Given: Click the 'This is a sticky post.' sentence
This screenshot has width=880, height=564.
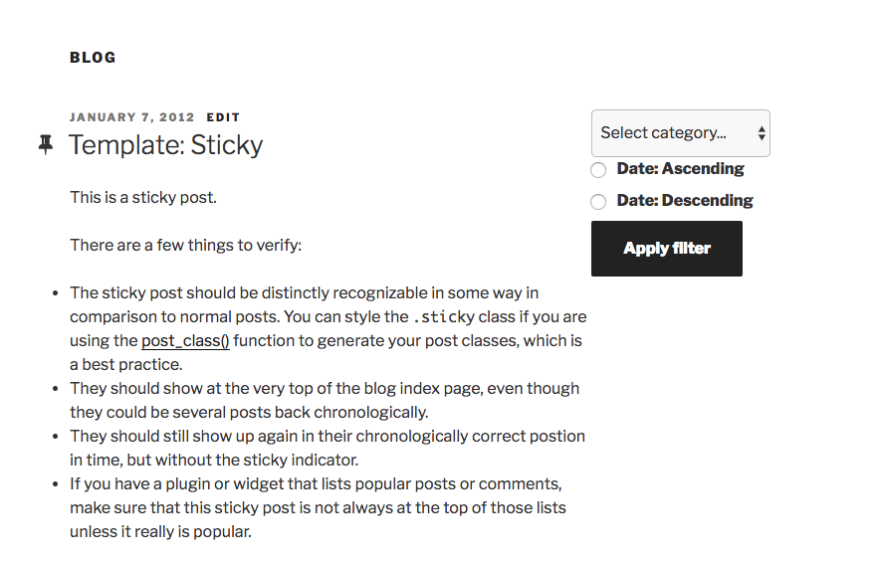Looking at the screenshot, I should point(143,197).
